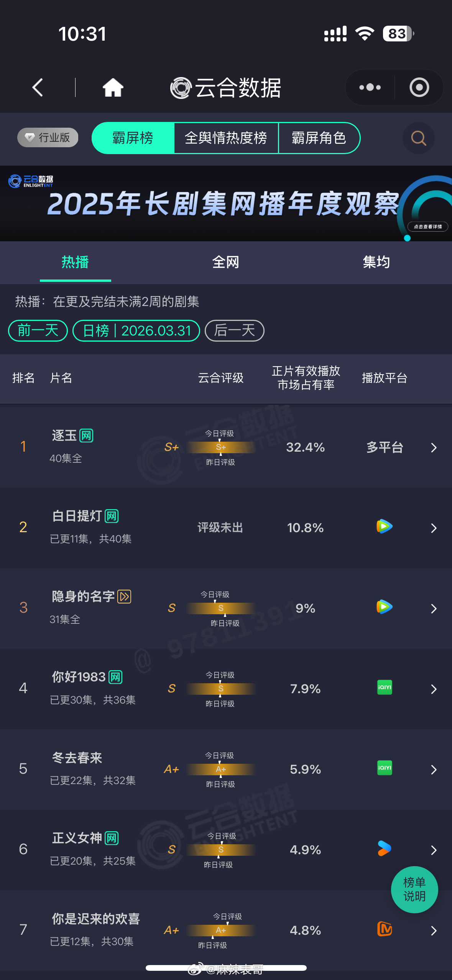
Task: Expand 逐玉 row chevron
Action: [x=434, y=447]
